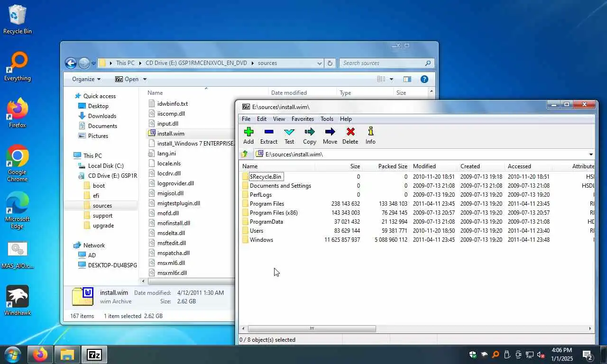Viewport: 607px width, 364px height.
Task: Sort 7-Zip list by Packed Size
Action: [x=386, y=166]
